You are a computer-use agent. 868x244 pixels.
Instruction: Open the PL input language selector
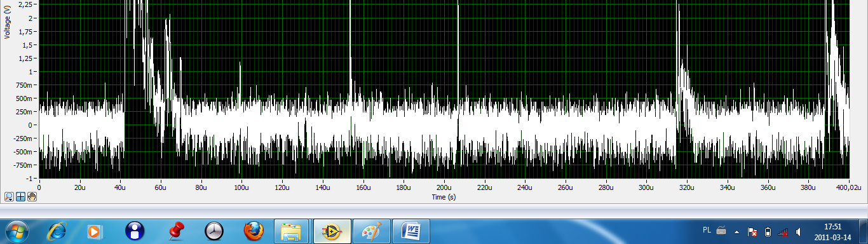click(x=707, y=230)
